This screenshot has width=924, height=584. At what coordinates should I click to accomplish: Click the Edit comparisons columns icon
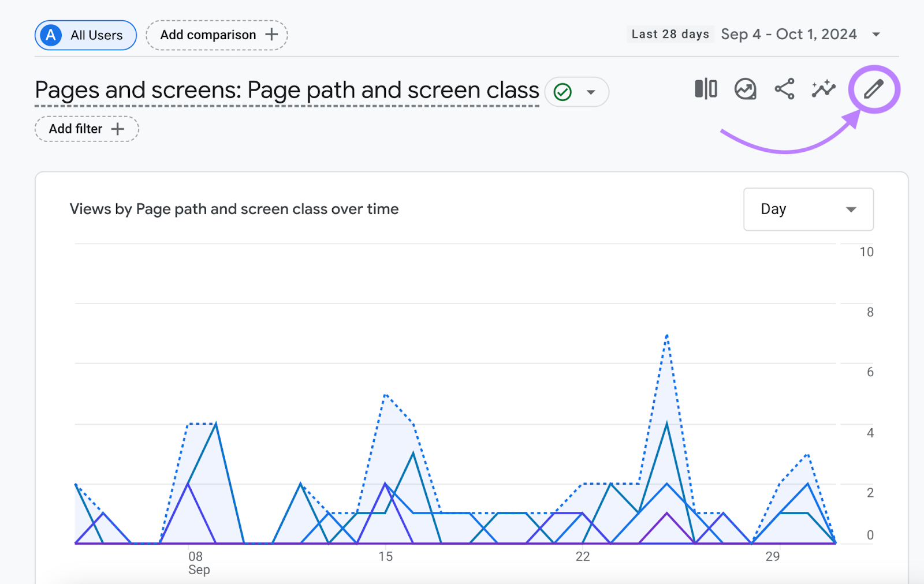coord(706,89)
